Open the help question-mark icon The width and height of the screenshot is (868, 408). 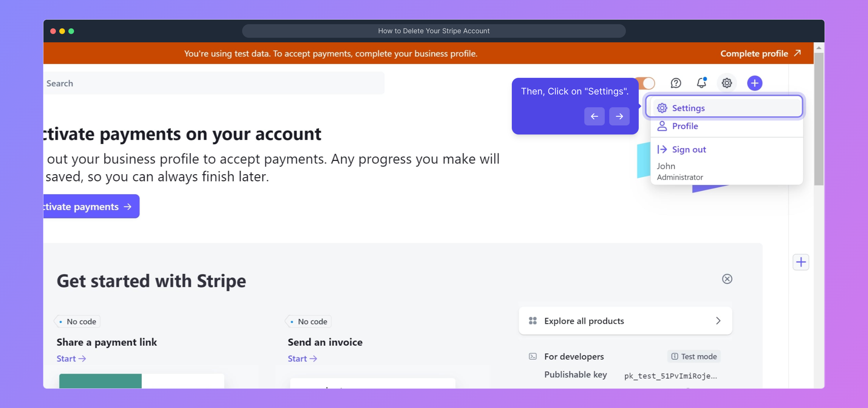[676, 83]
